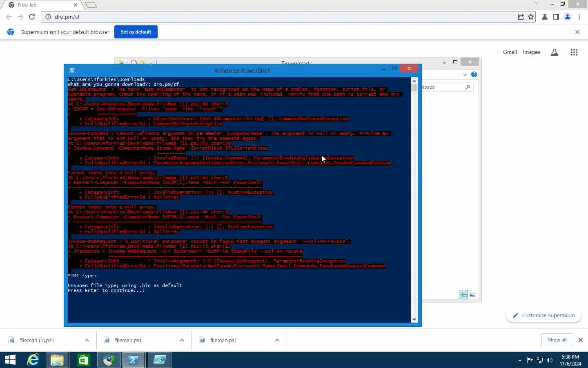Open the three-dot browser menu

pos(579,17)
